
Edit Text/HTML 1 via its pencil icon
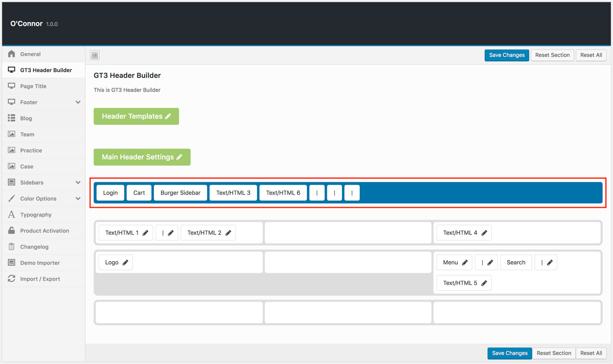pyautogui.click(x=145, y=233)
